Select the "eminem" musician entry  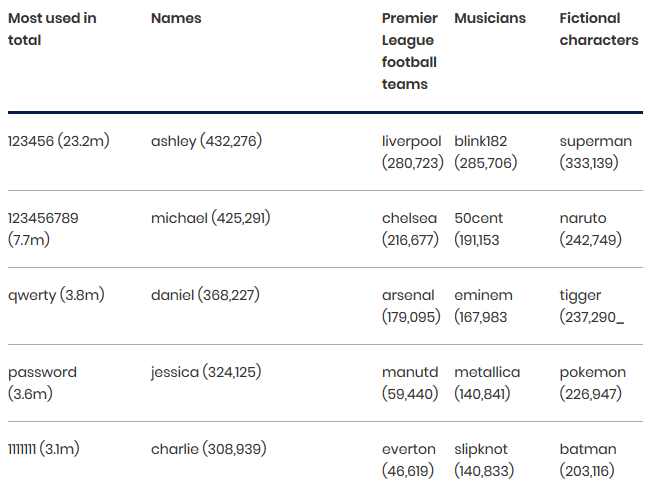[x=484, y=306]
